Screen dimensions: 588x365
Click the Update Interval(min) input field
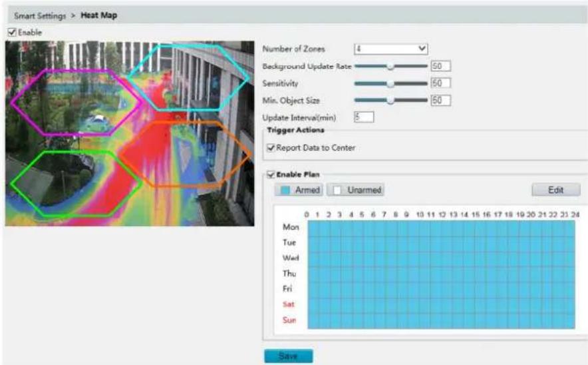364,117
